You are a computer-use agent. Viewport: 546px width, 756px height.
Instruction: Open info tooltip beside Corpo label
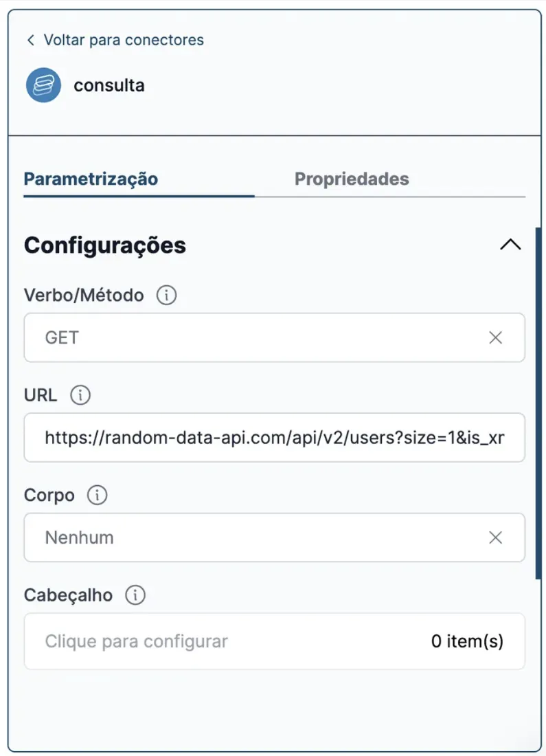click(x=98, y=495)
